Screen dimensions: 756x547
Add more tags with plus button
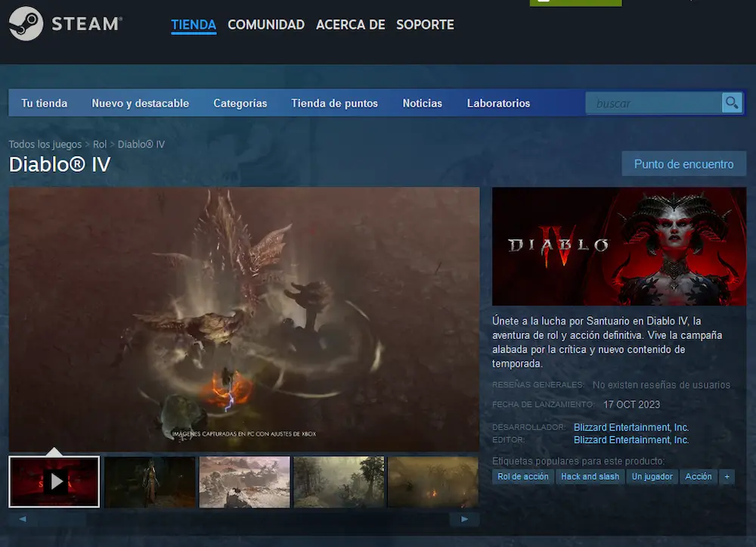click(727, 477)
